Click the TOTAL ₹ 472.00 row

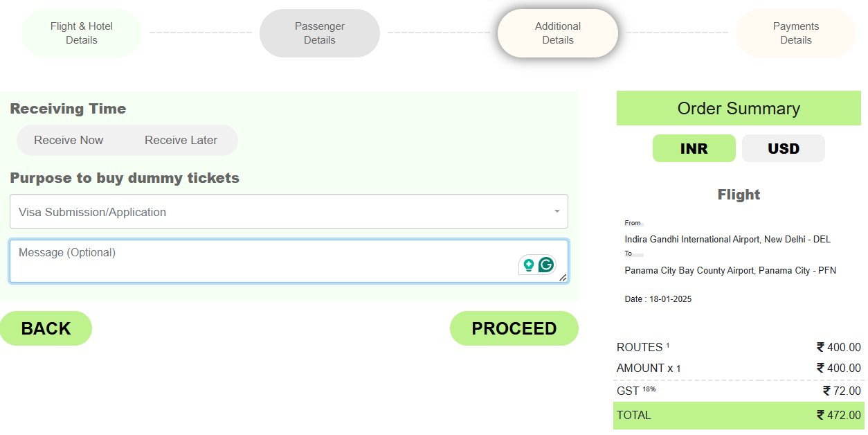pos(738,416)
